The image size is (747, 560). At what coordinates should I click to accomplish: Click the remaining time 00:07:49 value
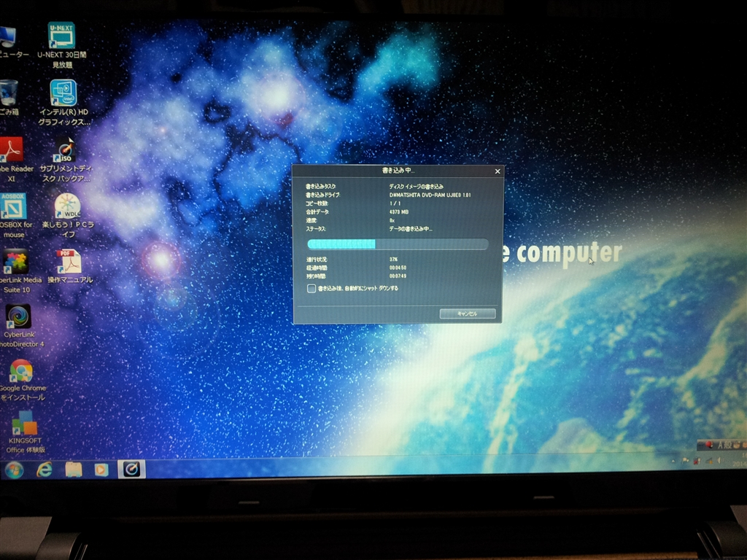click(x=398, y=276)
